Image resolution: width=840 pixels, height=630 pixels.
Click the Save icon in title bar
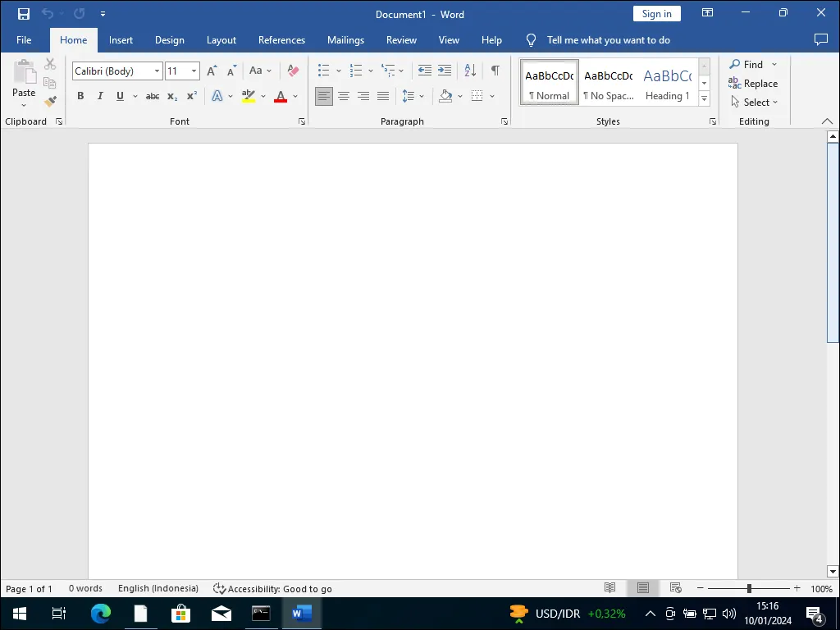(24, 14)
